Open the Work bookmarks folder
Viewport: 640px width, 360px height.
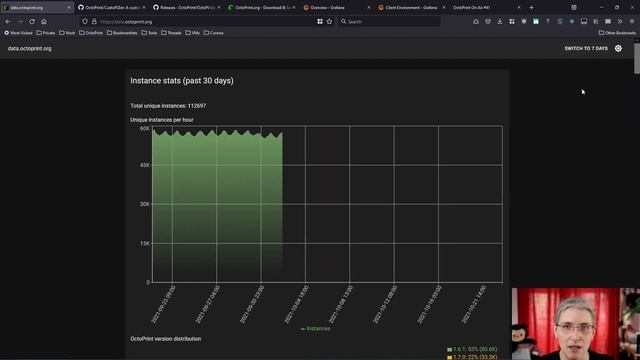[67, 33]
